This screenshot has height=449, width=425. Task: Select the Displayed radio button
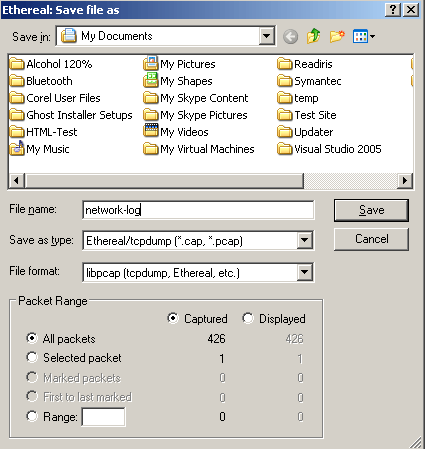(x=248, y=318)
